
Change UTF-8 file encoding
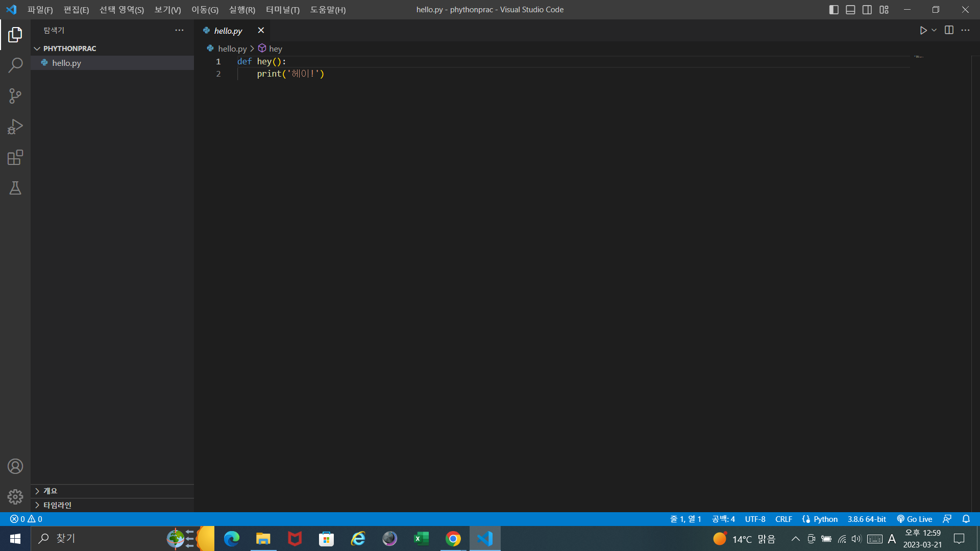tap(755, 519)
